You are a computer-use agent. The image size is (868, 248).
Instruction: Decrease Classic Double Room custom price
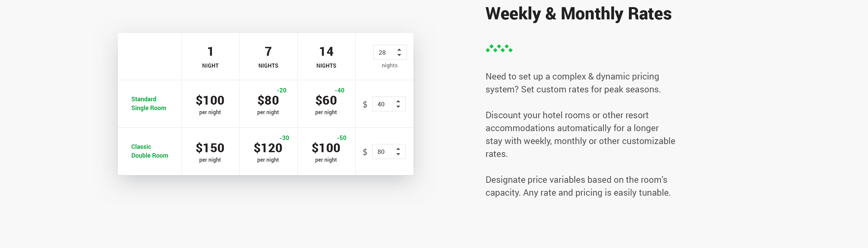coord(398,154)
